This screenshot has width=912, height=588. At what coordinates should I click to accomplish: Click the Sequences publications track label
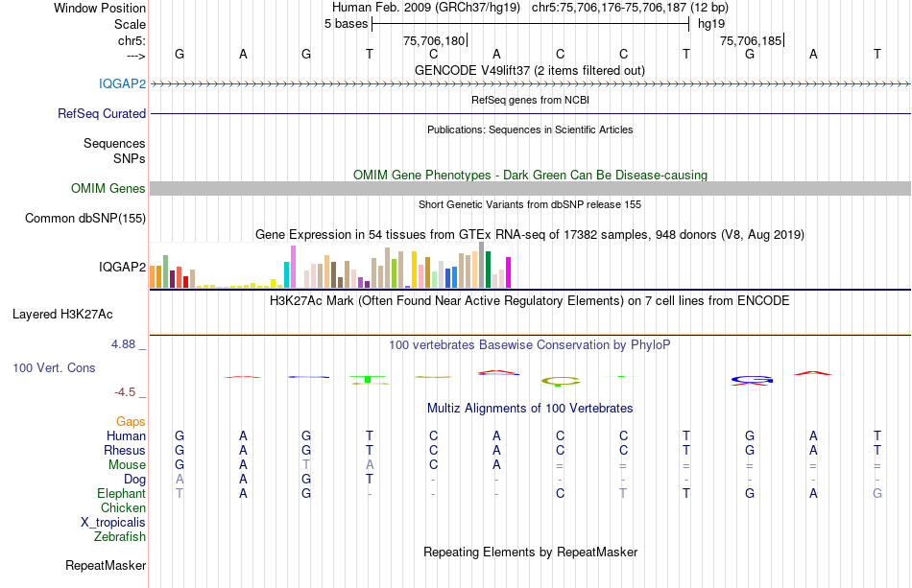click(114, 143)
